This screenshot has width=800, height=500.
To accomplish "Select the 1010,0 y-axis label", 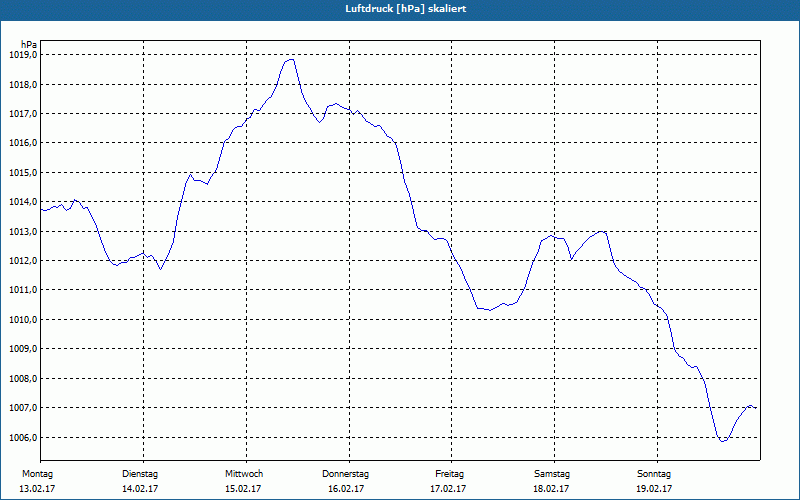I will click(x=23, y=319).
